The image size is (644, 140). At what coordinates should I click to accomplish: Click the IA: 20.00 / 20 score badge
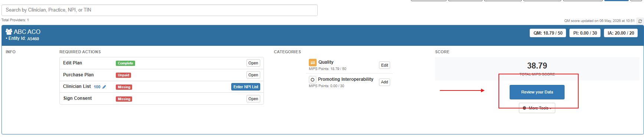click(x=621, y=33)
